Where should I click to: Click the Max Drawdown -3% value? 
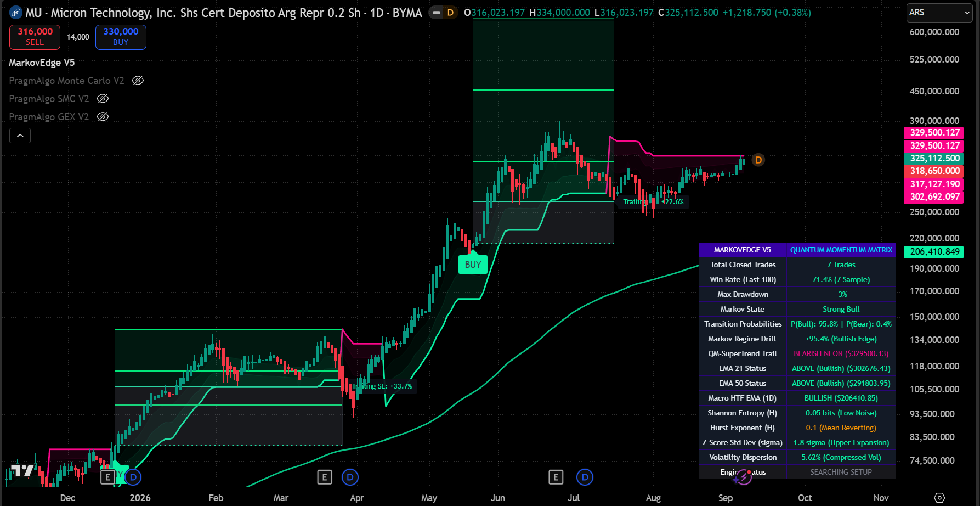click(841, 295)
